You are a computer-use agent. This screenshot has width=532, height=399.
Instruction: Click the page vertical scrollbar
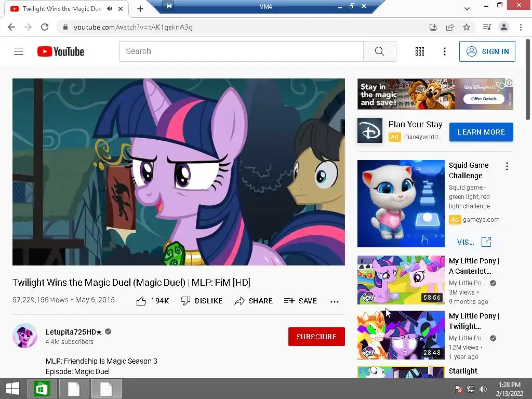[x=528, y=80]
